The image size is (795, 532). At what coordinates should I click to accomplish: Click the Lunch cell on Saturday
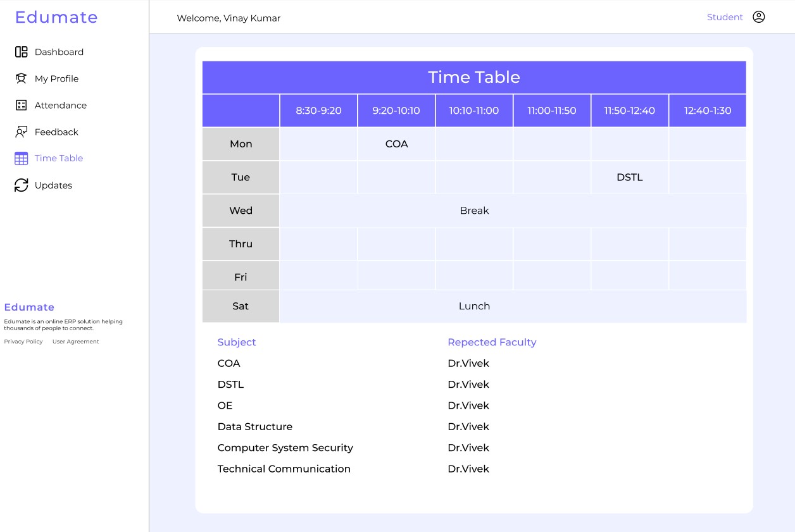(513, 306)
